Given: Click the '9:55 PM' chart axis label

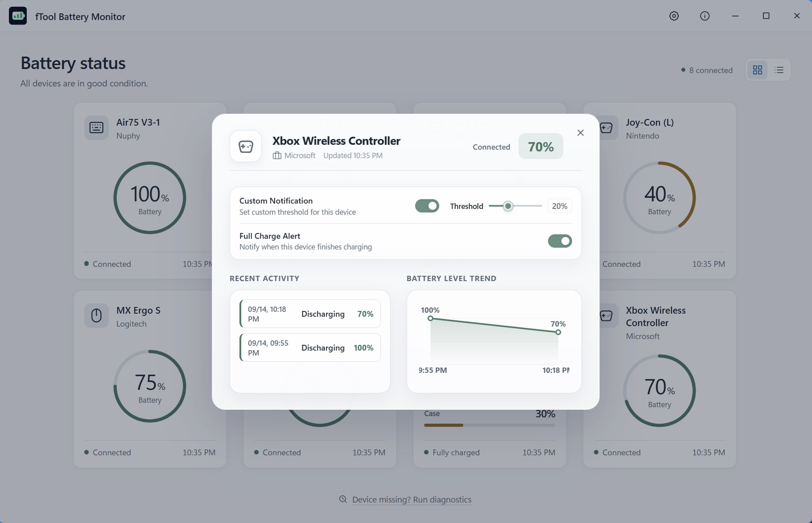Looking at the screenshot, I should point(433,370).
